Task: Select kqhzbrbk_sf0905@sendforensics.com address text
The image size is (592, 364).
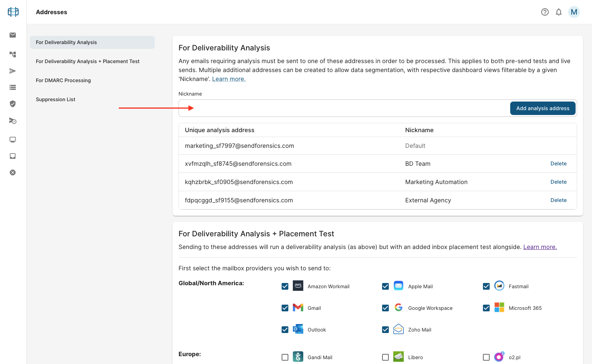Action: pos(239,182)
